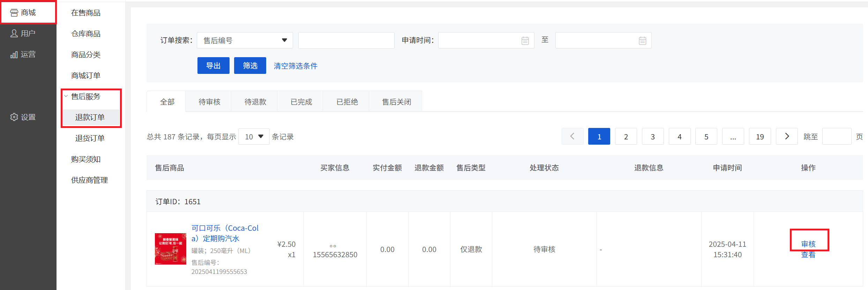Click the 导出 export button
868x290 pixels.
213,66
